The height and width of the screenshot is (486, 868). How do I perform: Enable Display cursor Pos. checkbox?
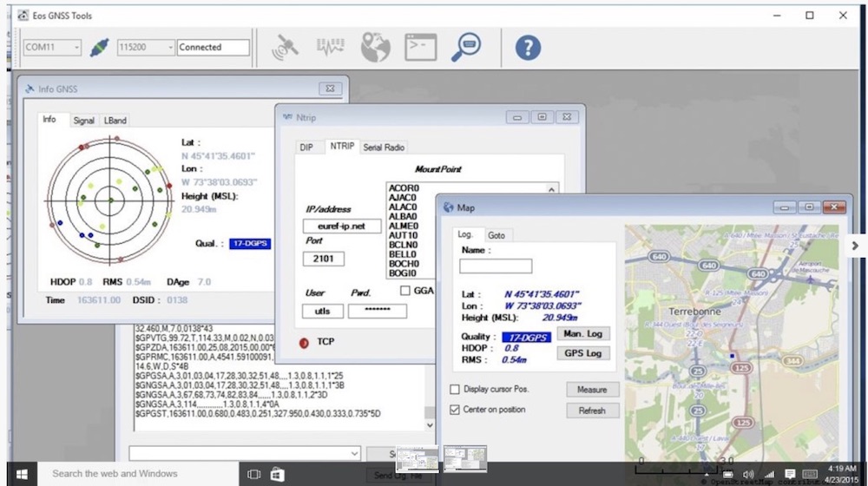455,390
